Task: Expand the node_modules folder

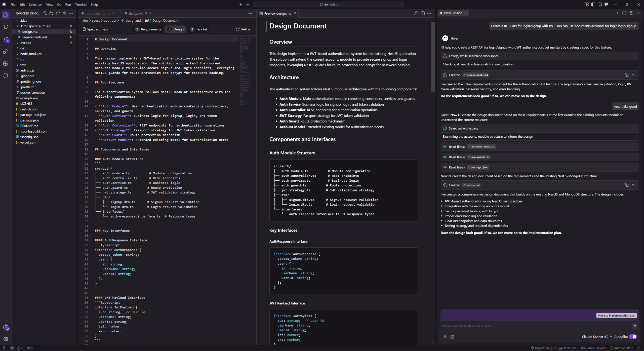Action: [44, 54]
